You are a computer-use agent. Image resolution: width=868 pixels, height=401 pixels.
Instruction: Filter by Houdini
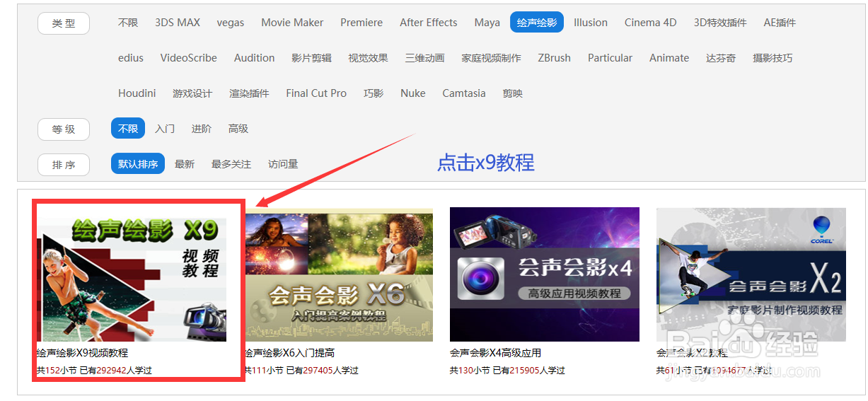point(137,93)
